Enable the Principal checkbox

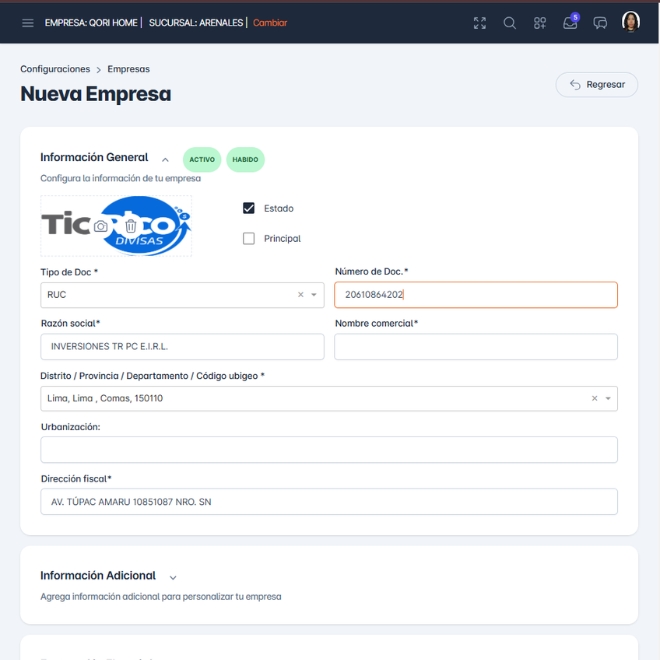point(249,239)
